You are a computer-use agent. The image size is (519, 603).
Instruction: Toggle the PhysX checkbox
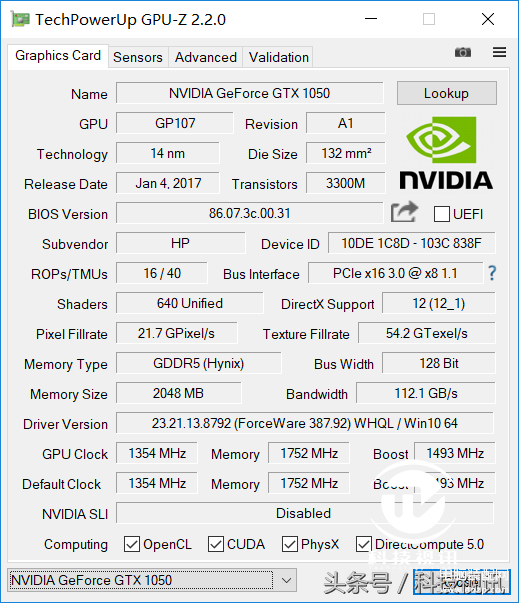290,544
